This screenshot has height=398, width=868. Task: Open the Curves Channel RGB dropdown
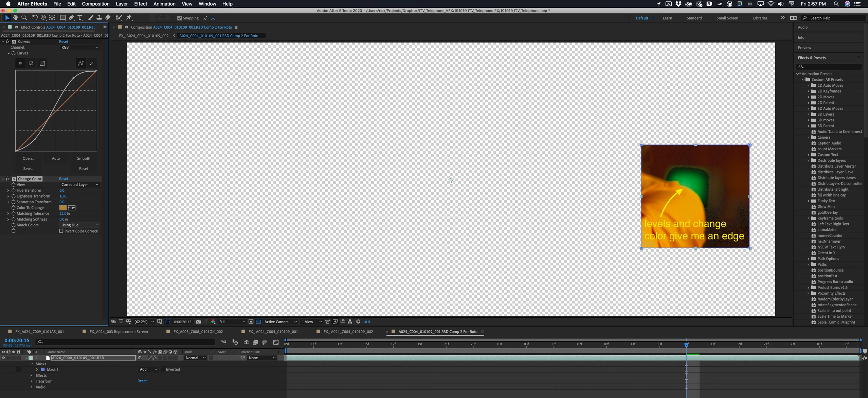point(79,47)
